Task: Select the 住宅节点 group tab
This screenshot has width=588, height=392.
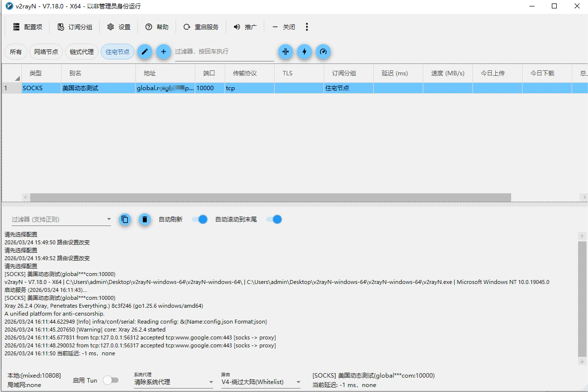Action: click(118, 52)
